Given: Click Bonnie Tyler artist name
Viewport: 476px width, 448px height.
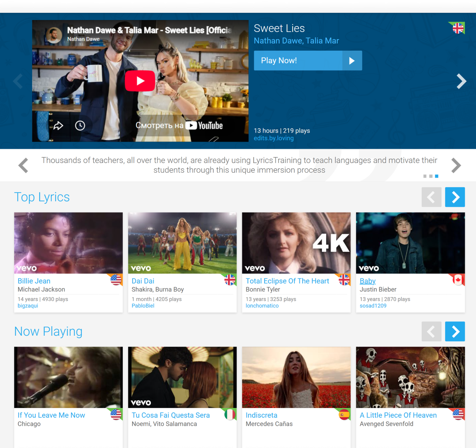Looking at the screenshot, I should pos(263,289).
